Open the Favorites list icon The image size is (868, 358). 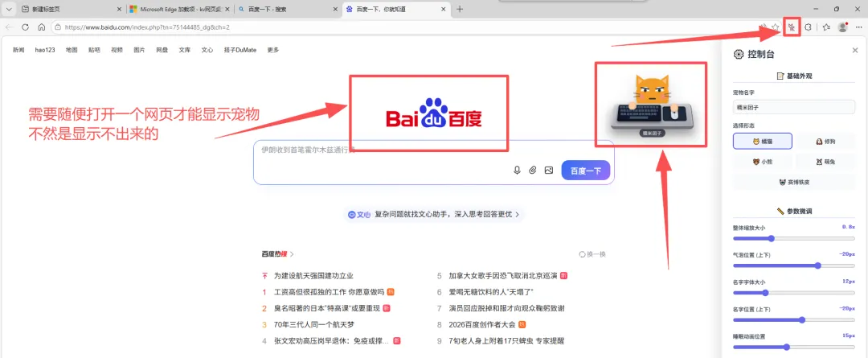tap(826, 27)
